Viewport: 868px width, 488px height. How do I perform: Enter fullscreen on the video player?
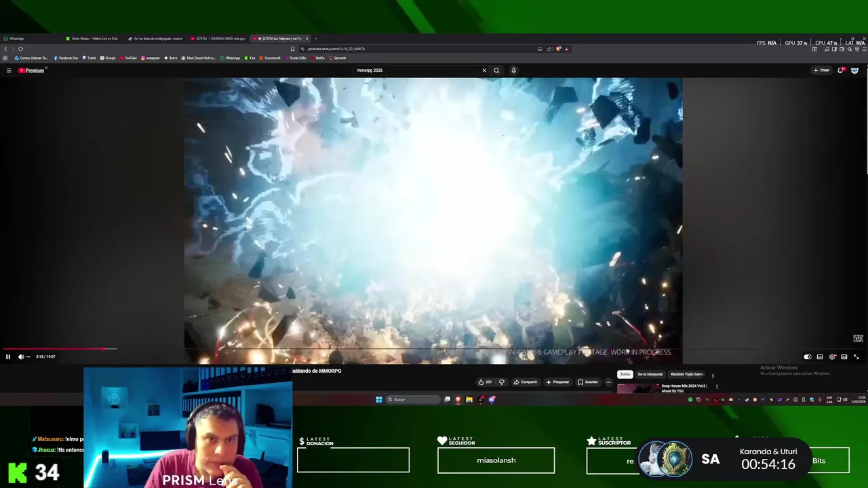(856, 357)
